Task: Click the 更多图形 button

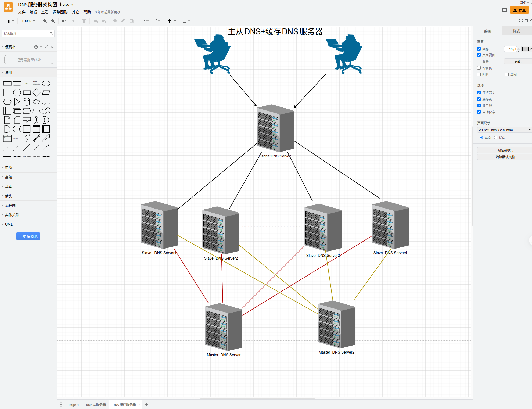Action: [28, 236]
